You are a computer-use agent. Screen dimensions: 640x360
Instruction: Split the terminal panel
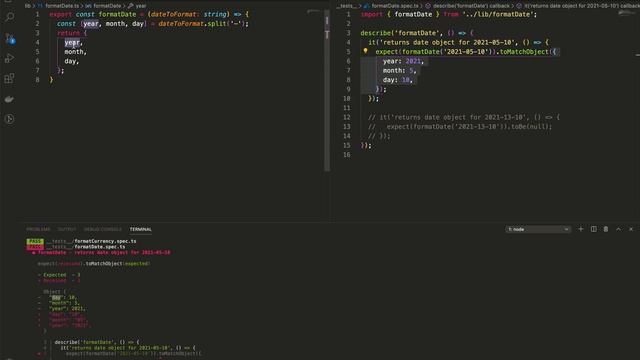(593, 229)
